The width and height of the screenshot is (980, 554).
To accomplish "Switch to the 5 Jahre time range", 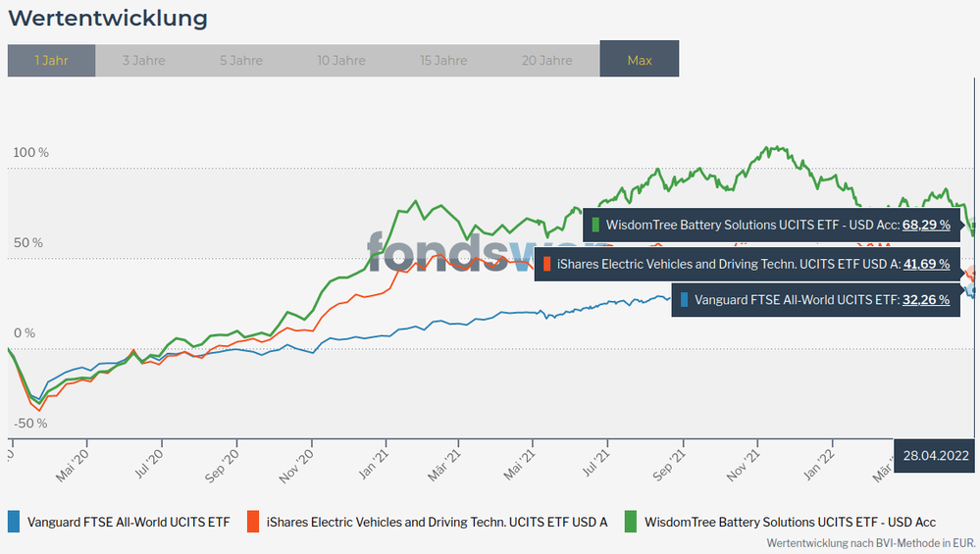I will click(x=240, y=60).
